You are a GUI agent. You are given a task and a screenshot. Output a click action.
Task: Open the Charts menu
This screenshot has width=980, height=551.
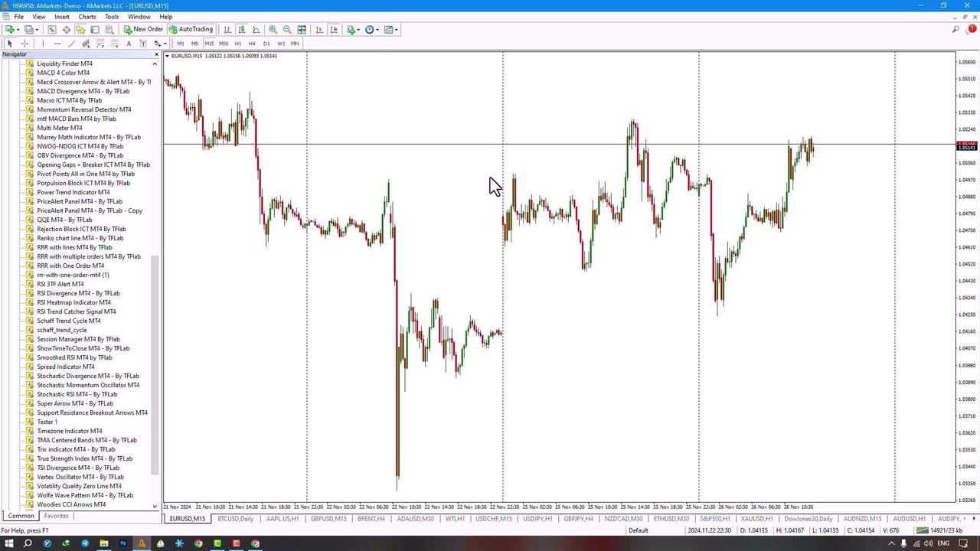coord(87,17)
